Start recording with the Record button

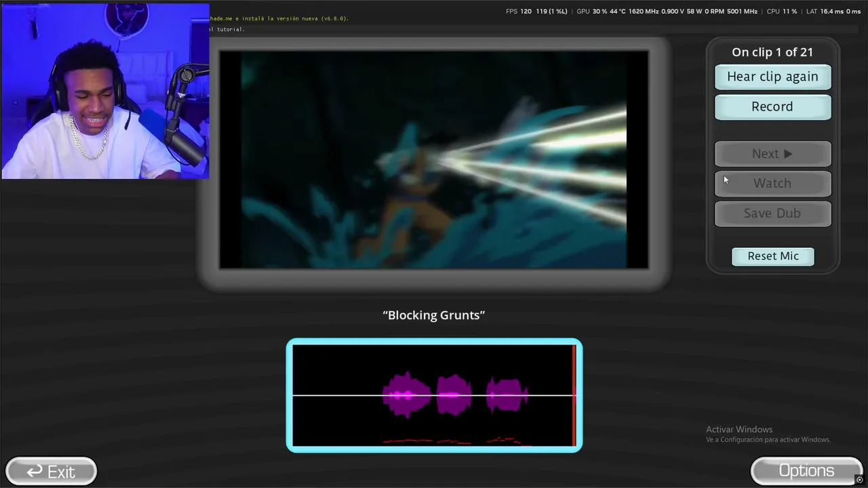point(772,106)
